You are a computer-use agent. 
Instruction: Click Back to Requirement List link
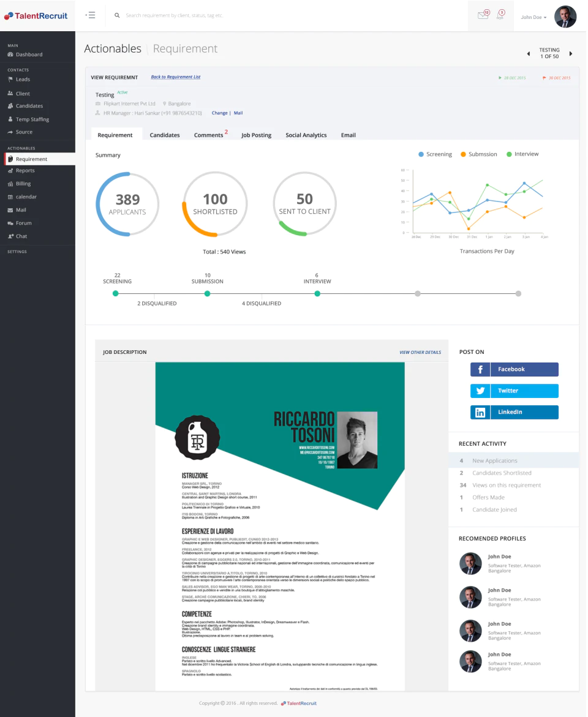[176, 77]
